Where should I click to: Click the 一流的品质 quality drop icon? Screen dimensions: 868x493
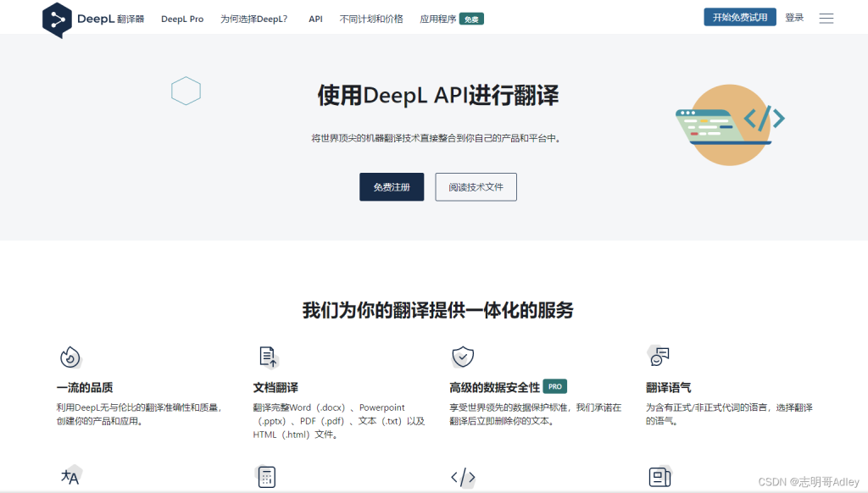71,357
